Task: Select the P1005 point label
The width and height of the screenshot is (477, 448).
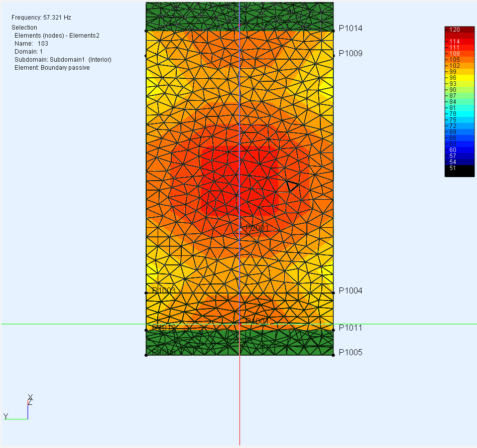Action: click(x=350, y=352)
